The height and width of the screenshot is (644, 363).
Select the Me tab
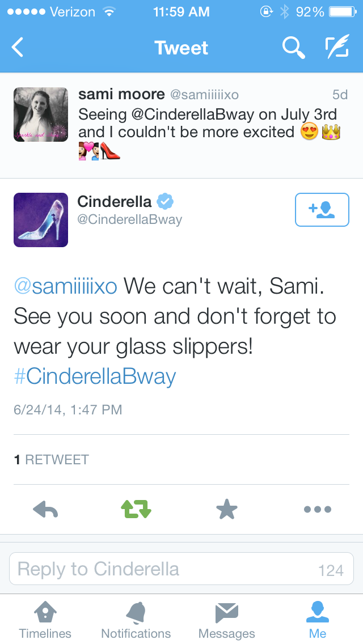click(x=318, y=620)
